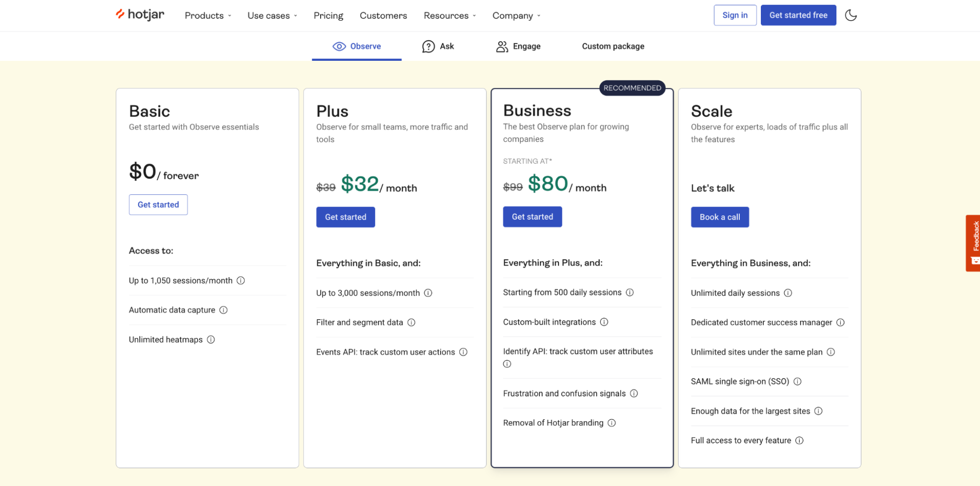The width and height of the screenshot is (980, 486).
Task: Open info icon beside Unlimited heatmaps
Action: [x=211, y=339]
